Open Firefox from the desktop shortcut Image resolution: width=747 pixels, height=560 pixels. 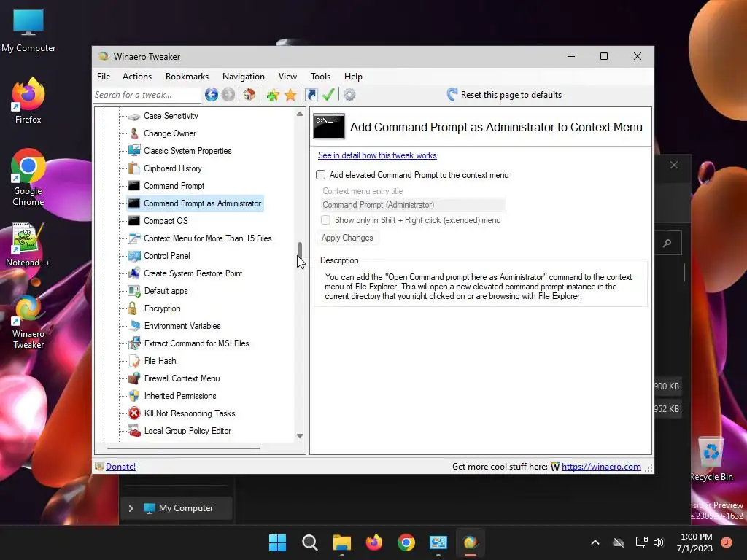[28, 101]
